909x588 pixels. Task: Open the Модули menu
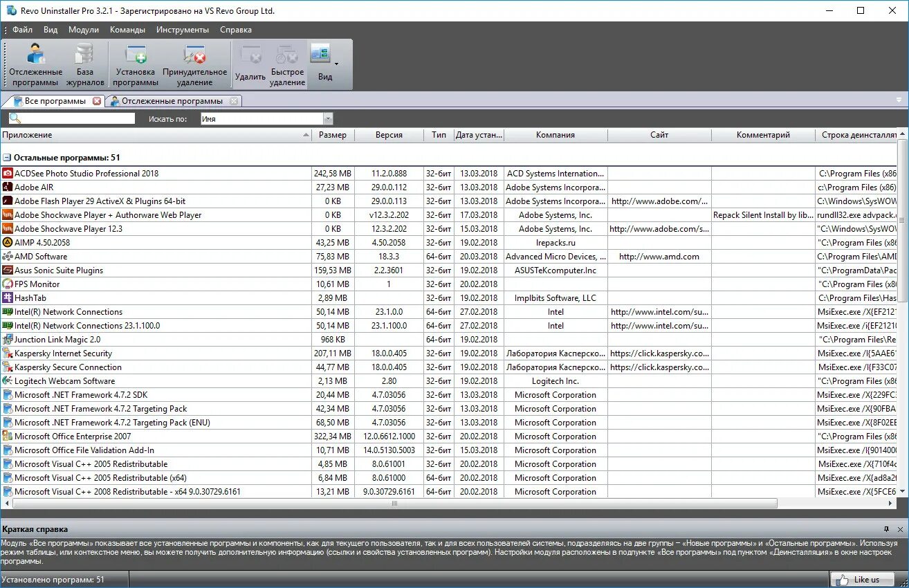84,30
